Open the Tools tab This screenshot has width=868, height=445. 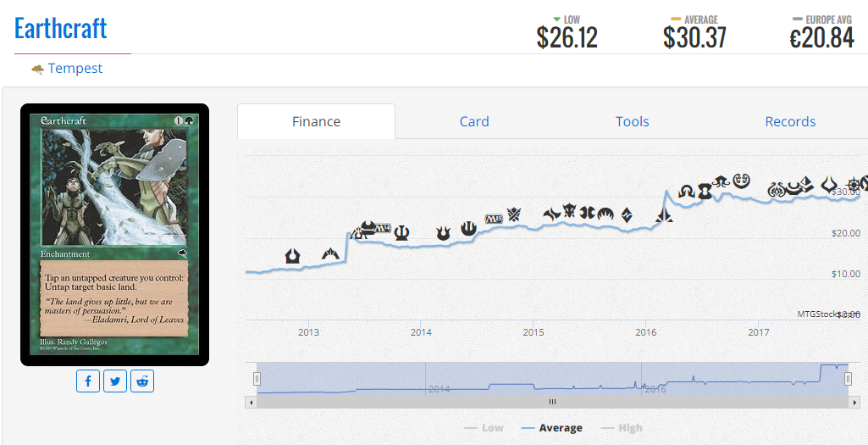(633, 121)
